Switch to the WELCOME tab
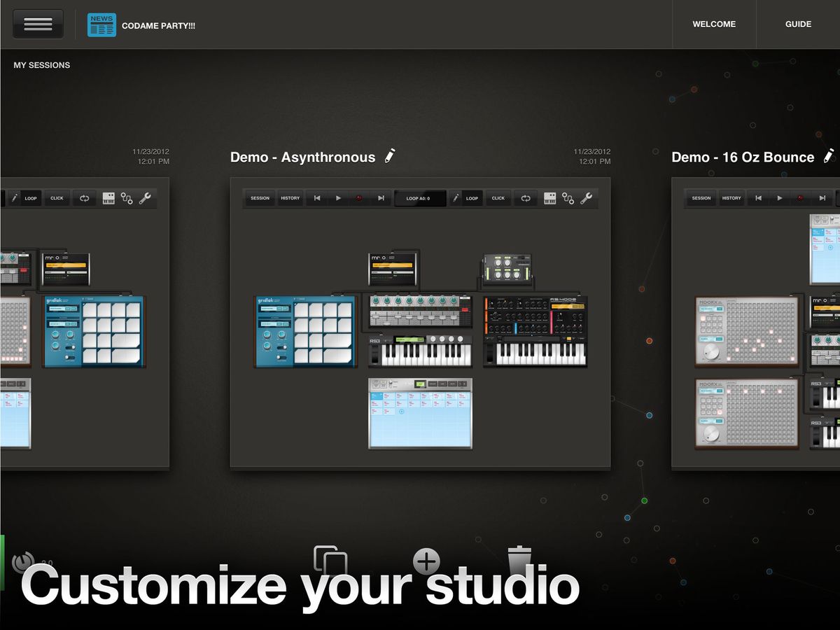 [x=714, y=24]
